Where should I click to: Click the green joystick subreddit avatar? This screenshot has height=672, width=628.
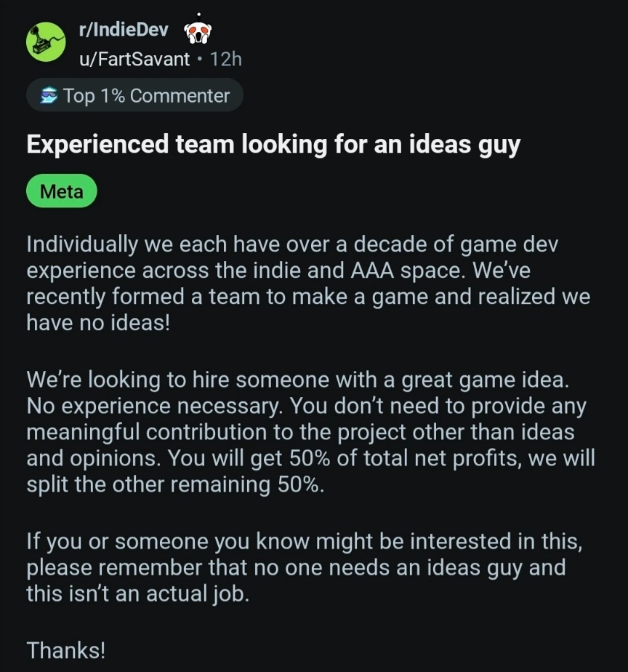point(47,41)
